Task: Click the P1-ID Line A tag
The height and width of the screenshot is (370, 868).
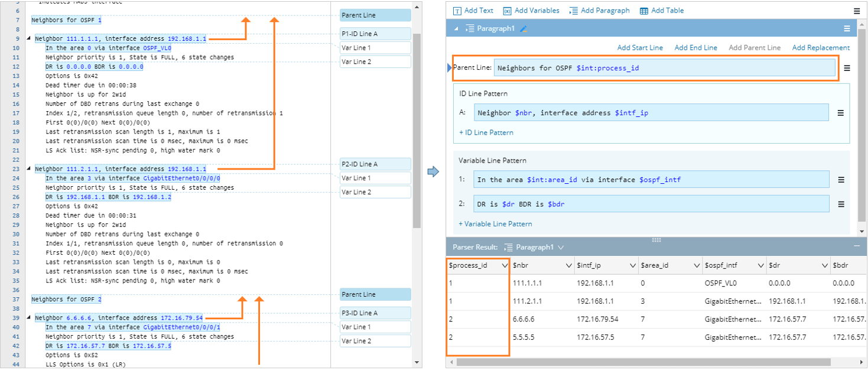Action: coord(375,34)
